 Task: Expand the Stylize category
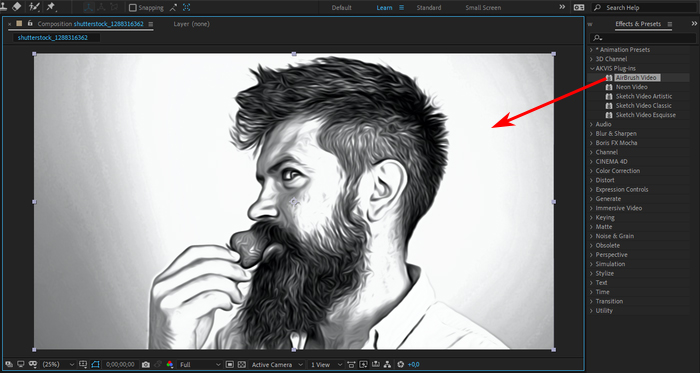[x=592, y=274]
